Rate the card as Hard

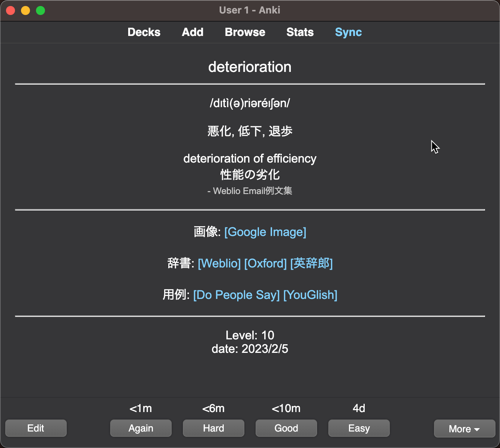pyautogui.click(x=214, y=428)
